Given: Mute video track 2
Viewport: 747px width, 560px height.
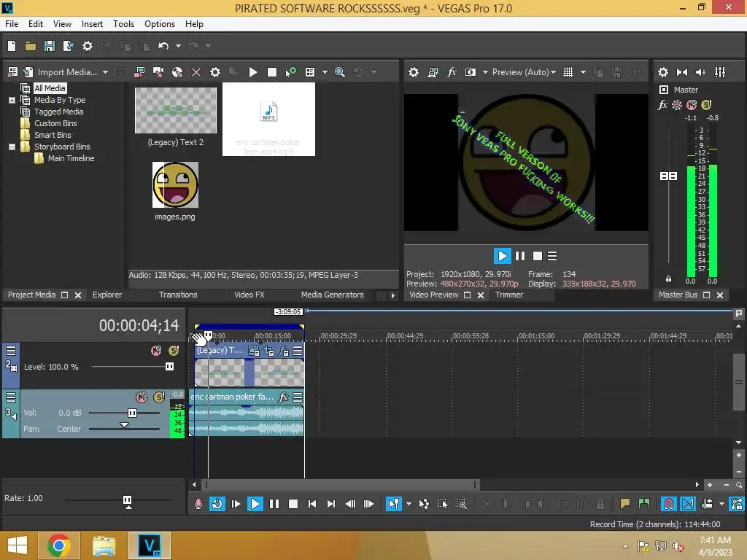Looking at the screenshot, I should (156, 351).
